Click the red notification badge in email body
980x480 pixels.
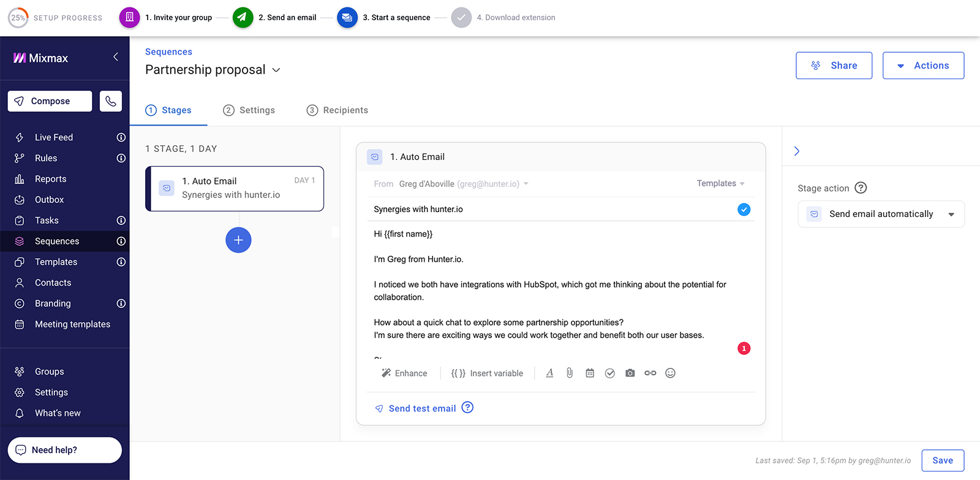tap(744, 348)
